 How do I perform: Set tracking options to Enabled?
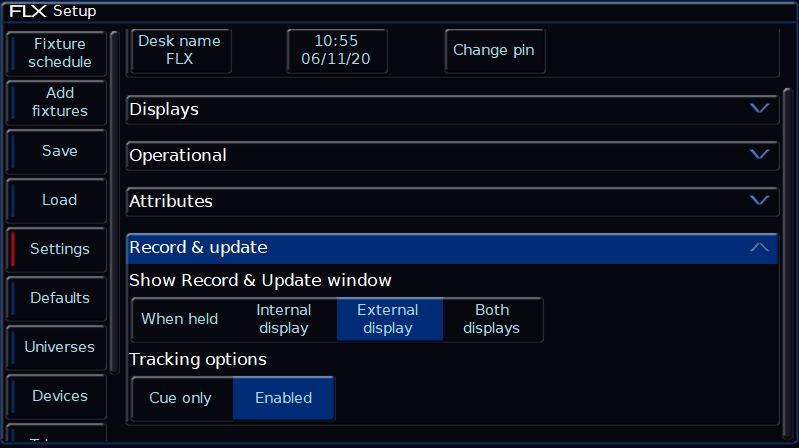coord(284,398)
